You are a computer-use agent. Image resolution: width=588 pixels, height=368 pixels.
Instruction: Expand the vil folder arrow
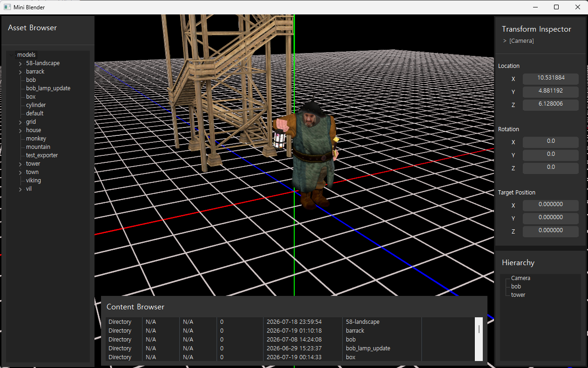20,189
